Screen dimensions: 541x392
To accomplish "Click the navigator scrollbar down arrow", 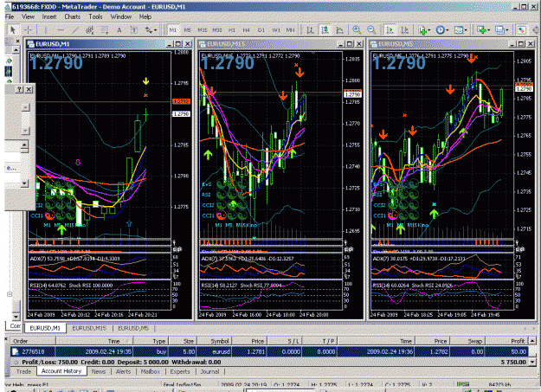I will pyautogui.click(x=16, y=317).
